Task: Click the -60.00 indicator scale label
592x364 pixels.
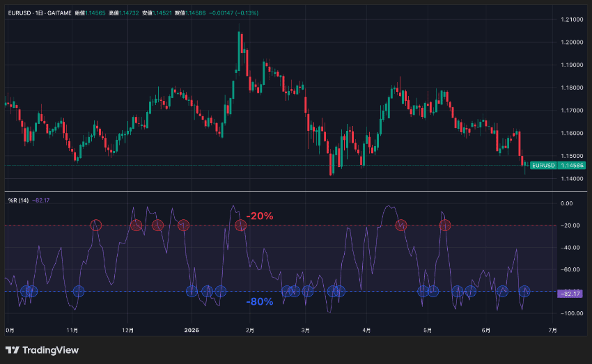Action: pos(570,269)
